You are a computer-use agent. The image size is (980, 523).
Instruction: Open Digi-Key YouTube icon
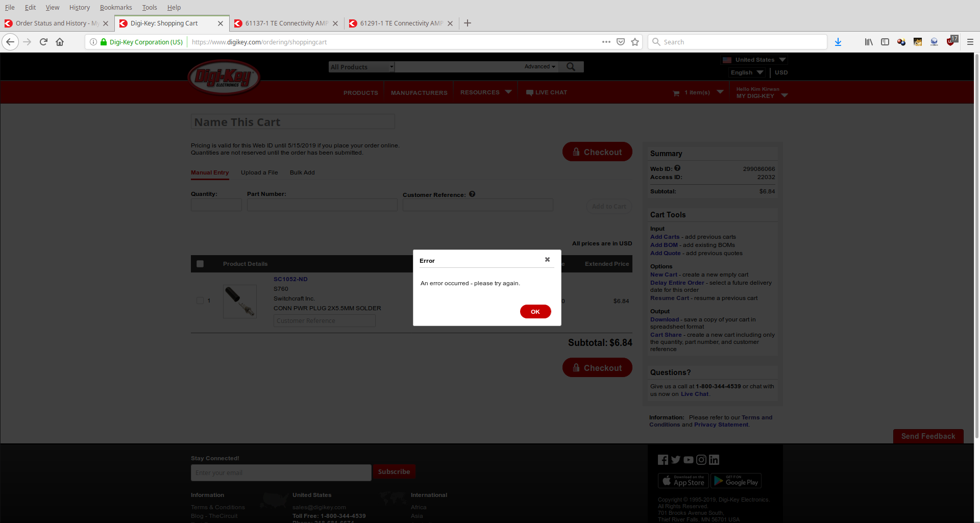(689, 460)
